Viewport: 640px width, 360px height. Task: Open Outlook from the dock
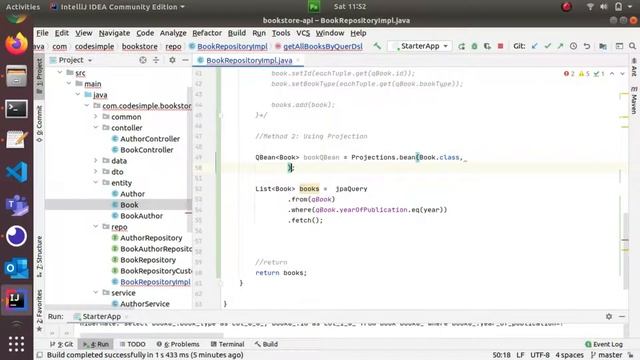16,268
